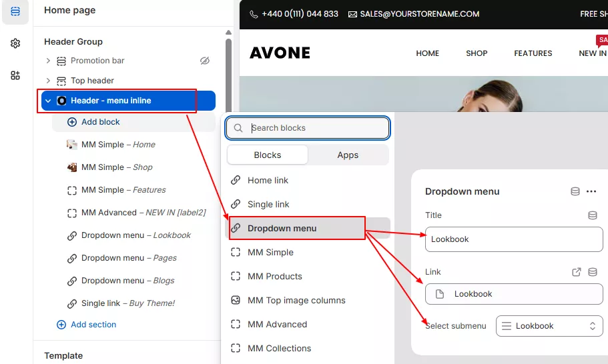This screenshot has width=608, height=364.
Task: Click the three-dot menu in Dropdown menu panel
Action: click(591, 191)
